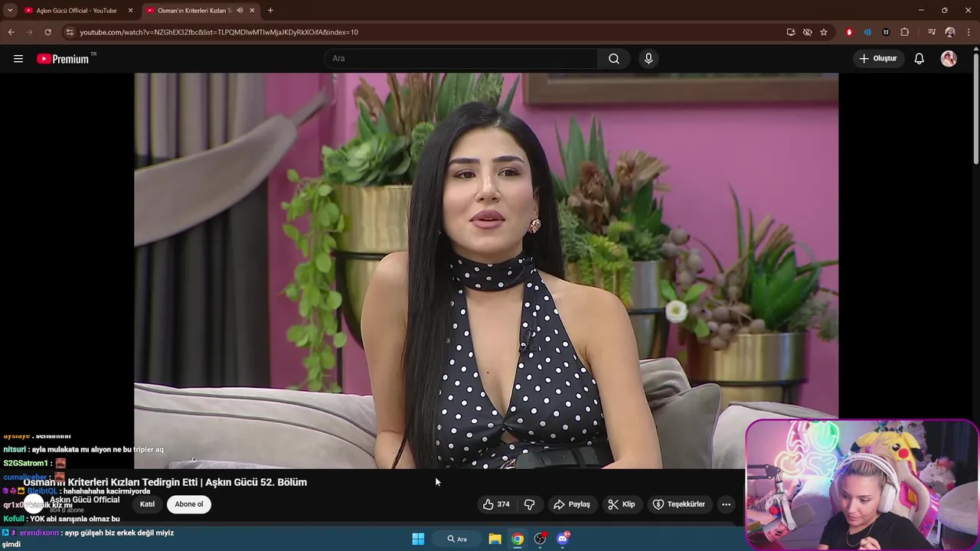Open the tab search dropdown arrow

[10, 11]
